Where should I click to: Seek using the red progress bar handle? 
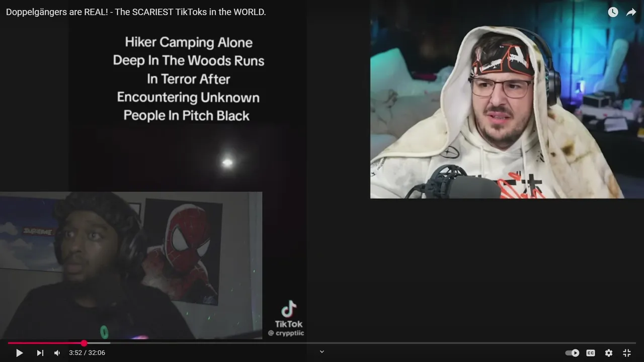pyautogui.click(x=84, y=343)
